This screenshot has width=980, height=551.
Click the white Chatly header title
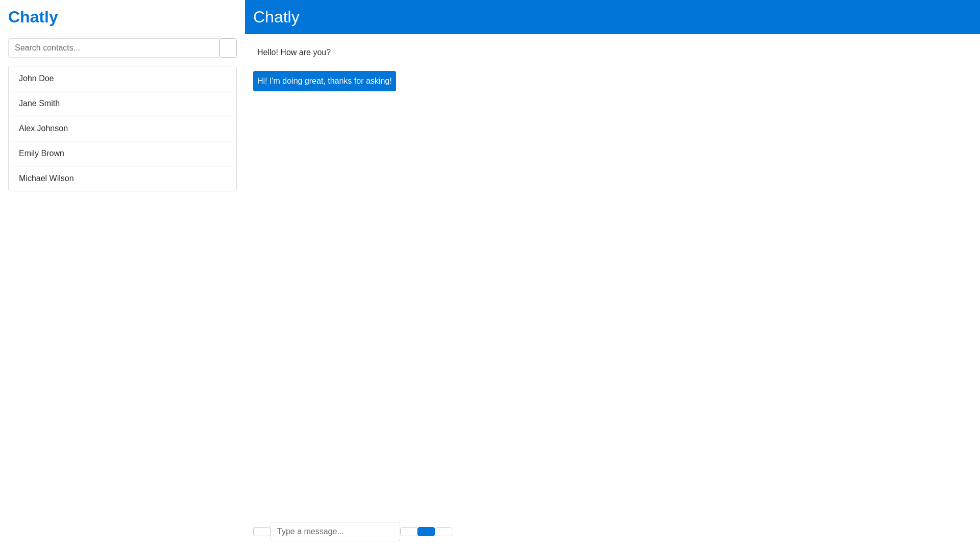click(x=276, y=17)
